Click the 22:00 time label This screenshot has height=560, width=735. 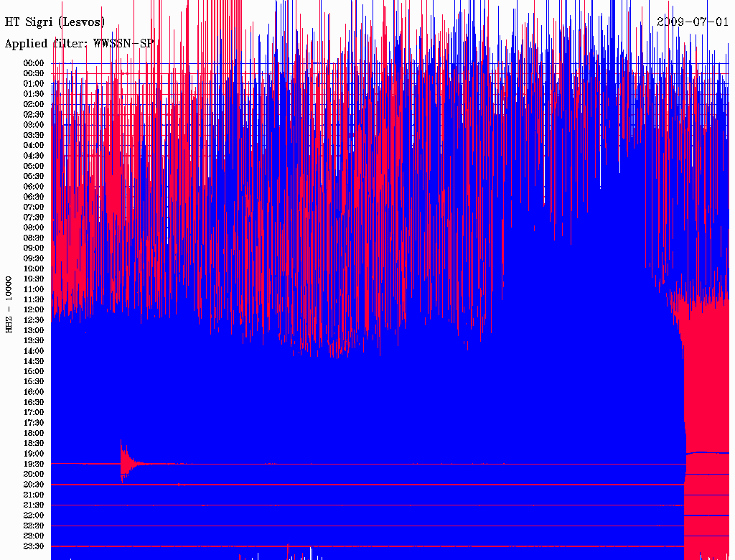[x=34, y=515]
